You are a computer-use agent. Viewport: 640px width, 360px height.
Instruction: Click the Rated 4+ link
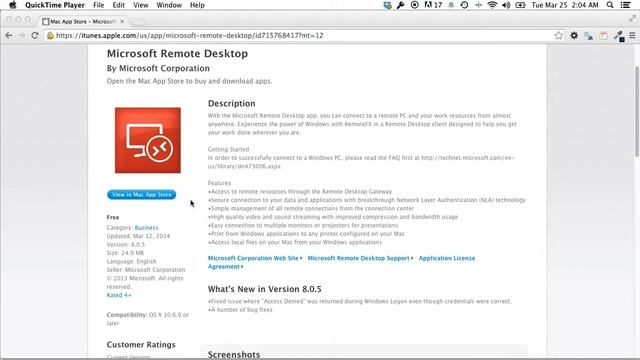click(x=119, y=295)
